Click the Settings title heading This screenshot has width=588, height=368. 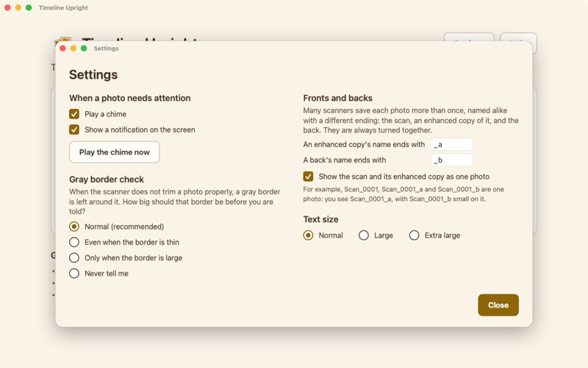coord(93,75)
